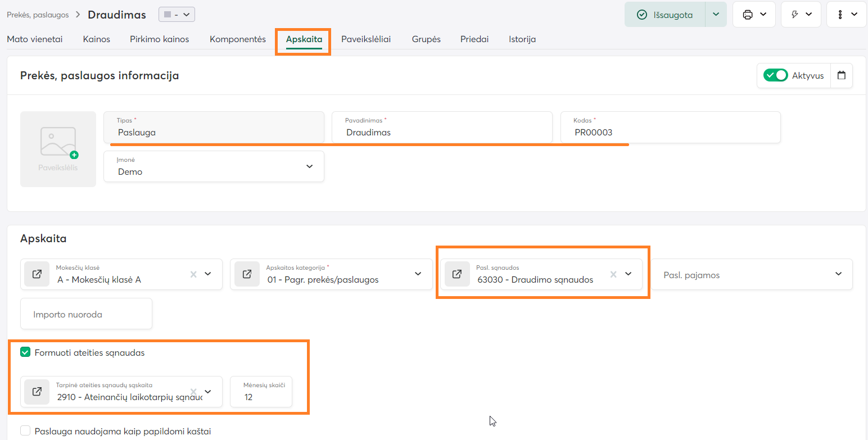Switch to the Pirkimo kainos tab

159,39
